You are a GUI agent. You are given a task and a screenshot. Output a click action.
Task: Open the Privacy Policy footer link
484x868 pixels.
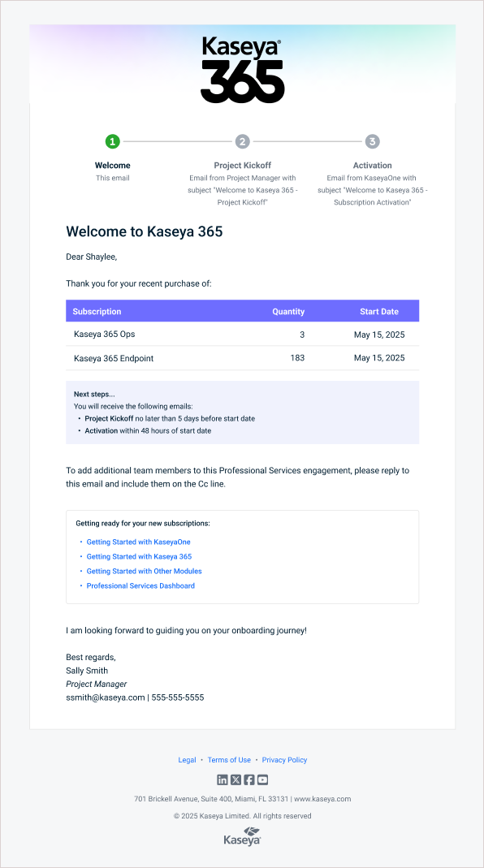pyautogui.click(x=285, y=760)
